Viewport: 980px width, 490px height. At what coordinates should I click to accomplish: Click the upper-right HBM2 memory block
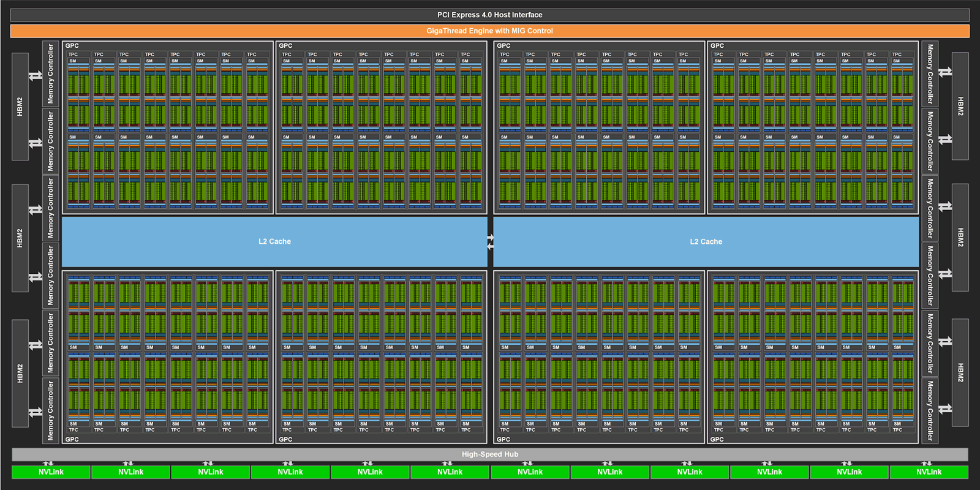[960, 106]
